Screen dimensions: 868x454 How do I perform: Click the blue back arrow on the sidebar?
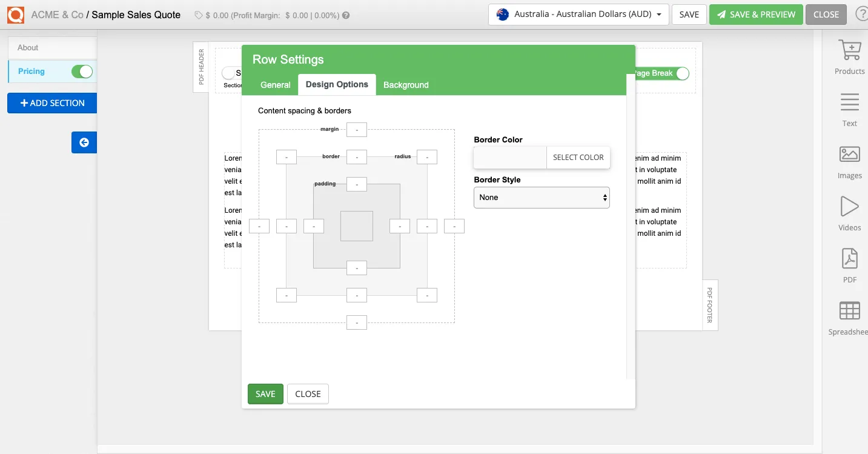[84, 142]
